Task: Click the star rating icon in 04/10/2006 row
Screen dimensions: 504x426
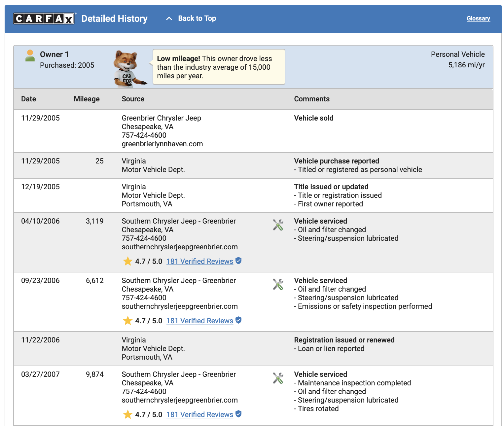Action: coord(127,261)
